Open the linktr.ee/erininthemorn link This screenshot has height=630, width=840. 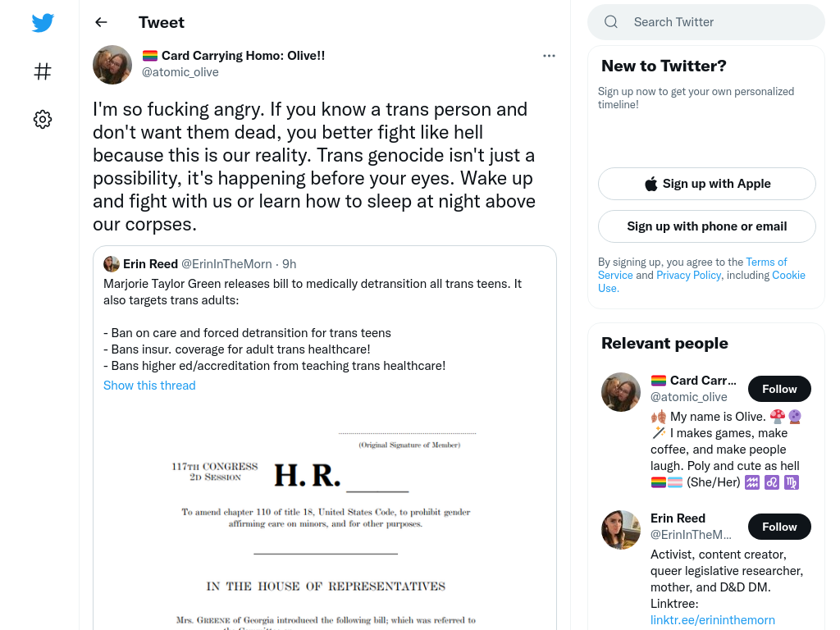pyautogui.click(x=713, y=620)
